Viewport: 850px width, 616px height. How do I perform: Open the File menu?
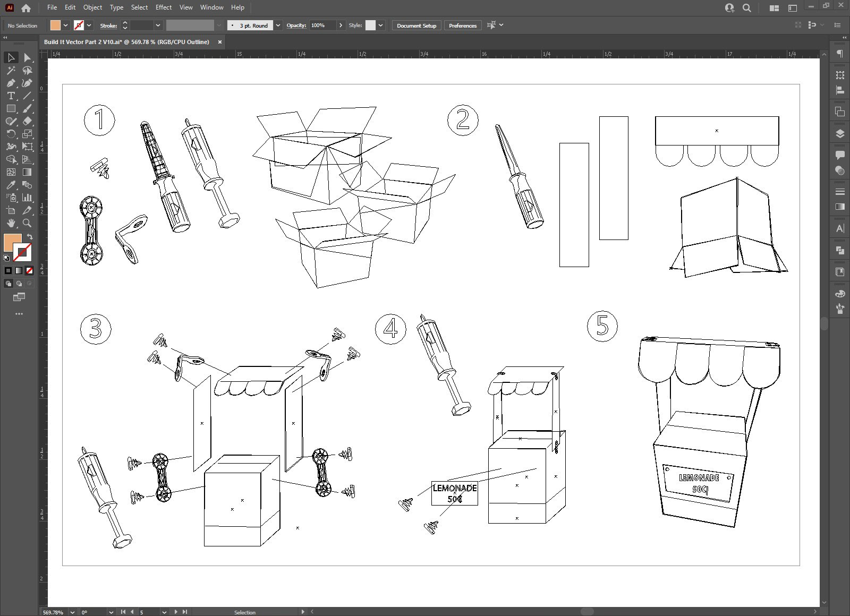(52, 7)
